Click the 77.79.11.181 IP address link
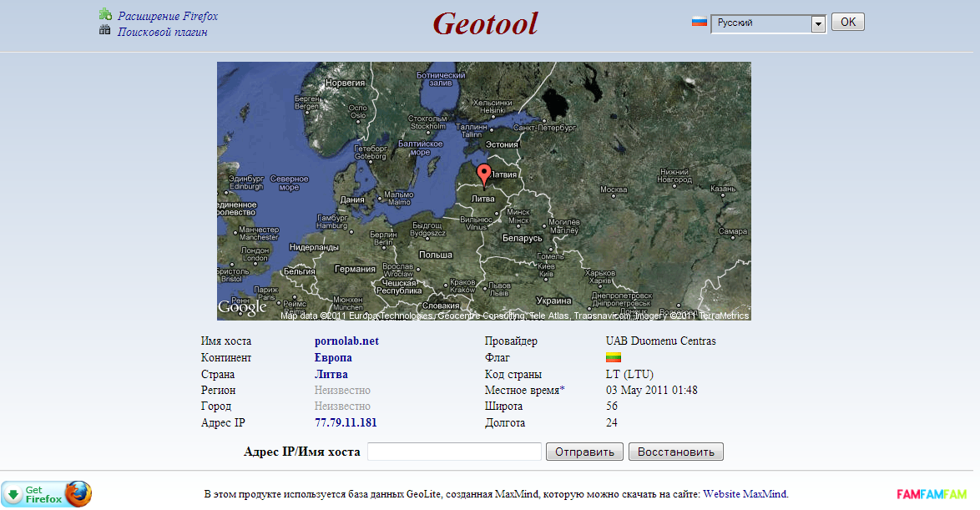This screenshot has height=510, width=980. point(346,422)
